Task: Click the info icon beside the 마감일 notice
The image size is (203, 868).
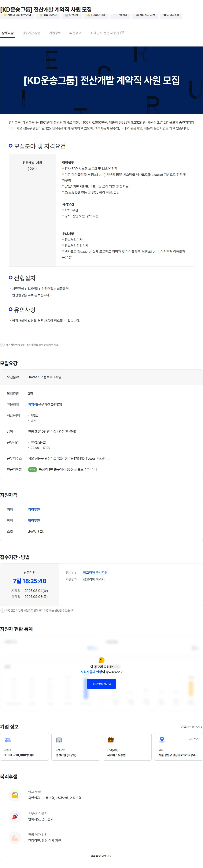Action: point(3,610)
